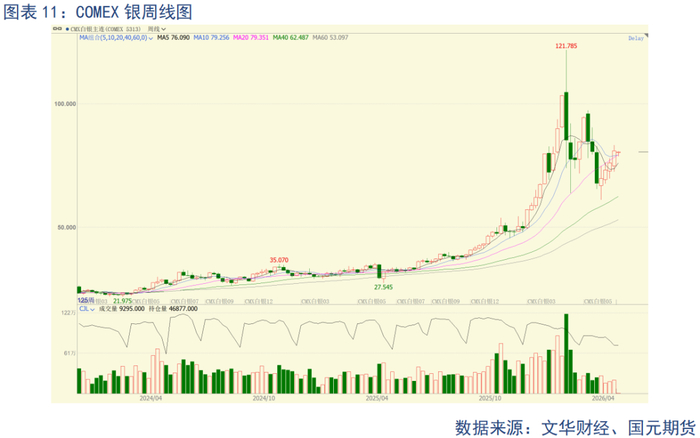The height and width of the screenshot is (438, 700).
Task: Click the current price marker on right axis
Action: point(643,152)
